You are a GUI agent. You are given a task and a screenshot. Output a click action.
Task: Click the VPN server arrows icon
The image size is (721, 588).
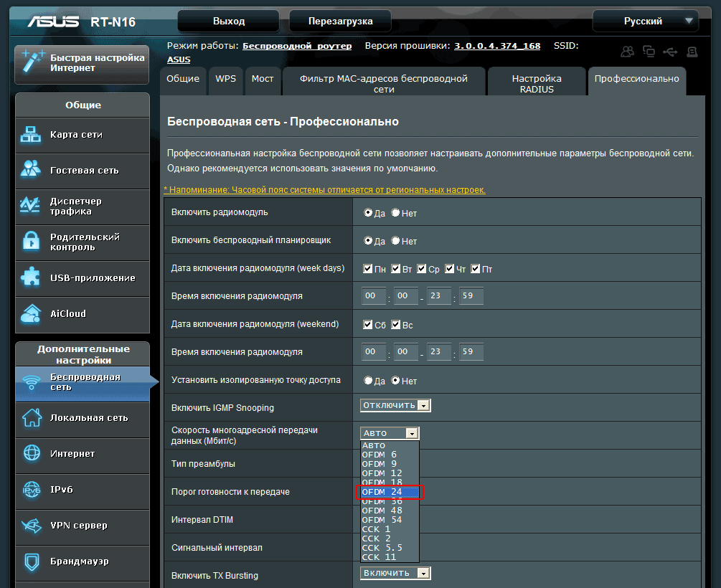click(32, 525)
